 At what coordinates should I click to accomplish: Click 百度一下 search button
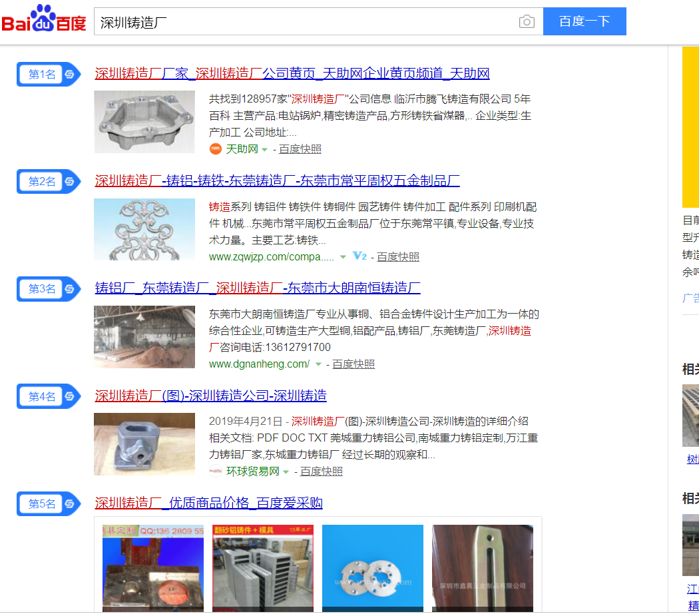[584, 21]
